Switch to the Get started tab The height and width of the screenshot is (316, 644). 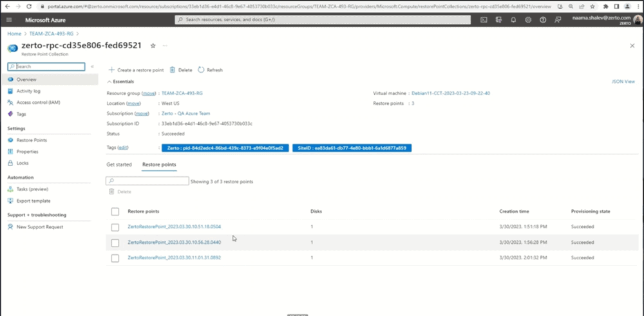pos(119,165)
